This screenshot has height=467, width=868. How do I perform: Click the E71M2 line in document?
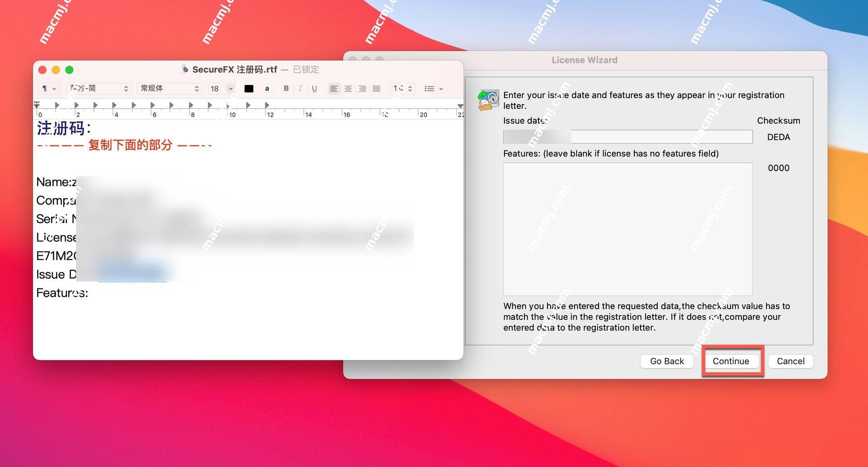[x=57, y=256]
